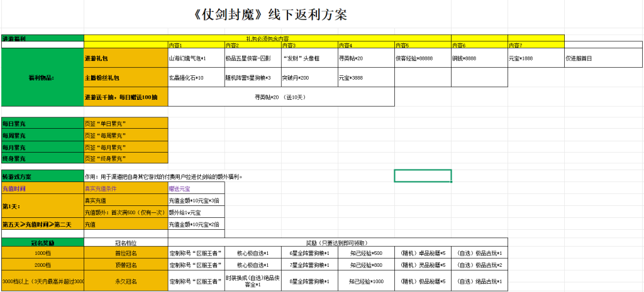Select the 奖励（只要达到即可领取）merged header
Viewport: 644px width, 292px height.
pyautogui.click(x=338, y=242)
